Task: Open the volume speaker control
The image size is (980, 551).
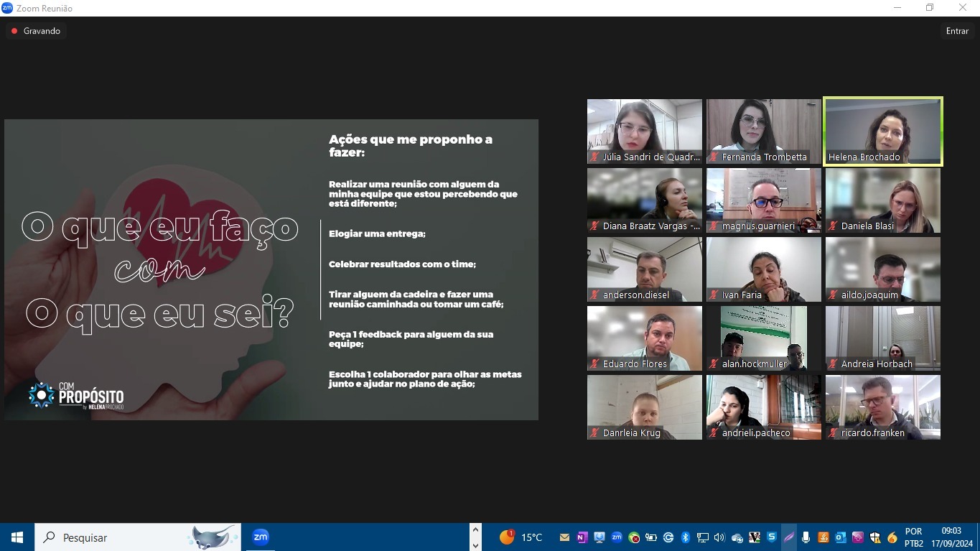Action: click(719, 537)
